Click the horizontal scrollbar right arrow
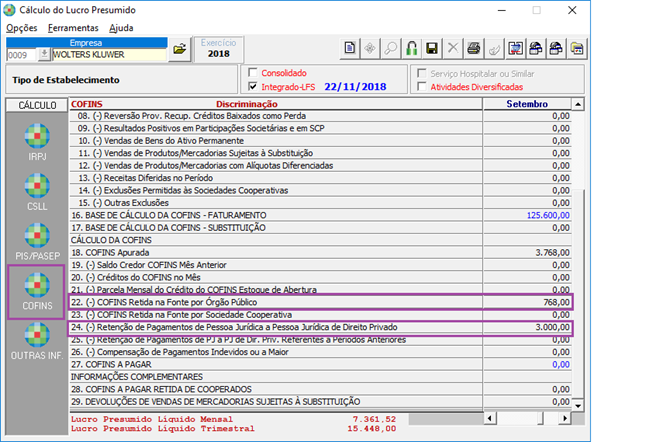 click(x=565, y=418)
